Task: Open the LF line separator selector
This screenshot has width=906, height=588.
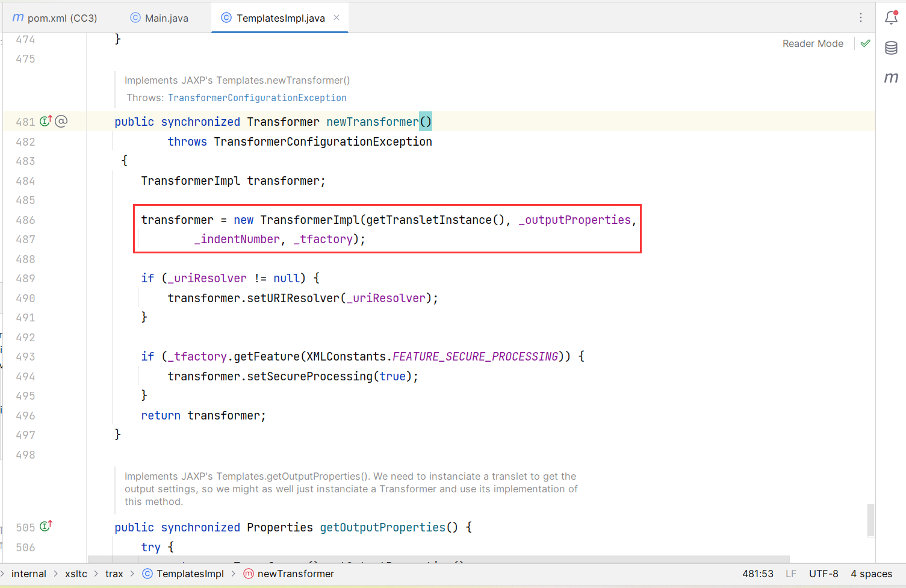Action: tap(790, 574)
